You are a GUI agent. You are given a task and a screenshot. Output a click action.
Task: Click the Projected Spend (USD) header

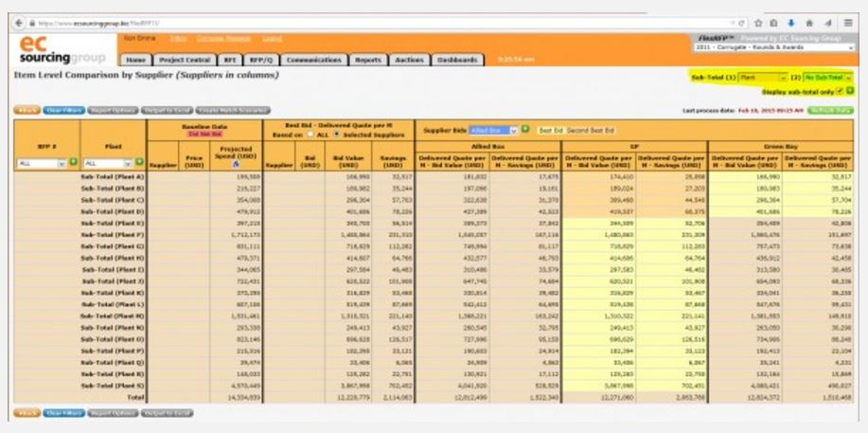(236, 153)
